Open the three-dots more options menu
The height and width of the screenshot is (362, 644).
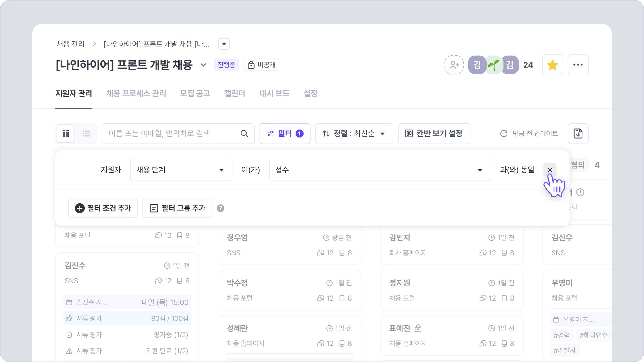[x=578, y=65]
